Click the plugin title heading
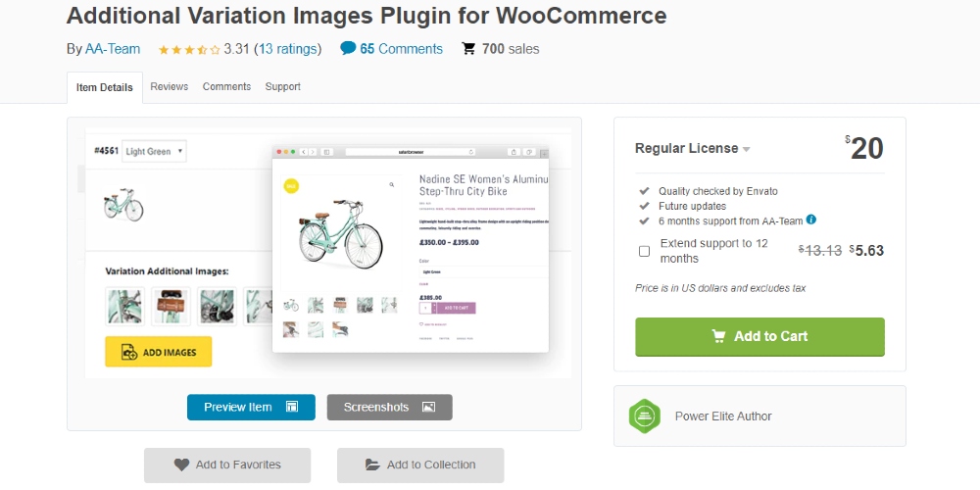980x490 pixels. click(367, 15)
